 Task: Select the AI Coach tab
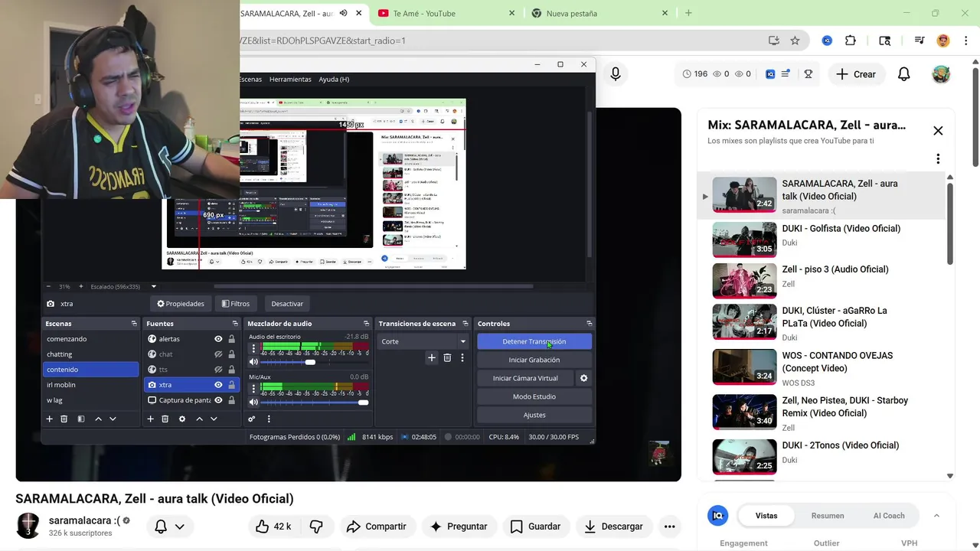889,516
